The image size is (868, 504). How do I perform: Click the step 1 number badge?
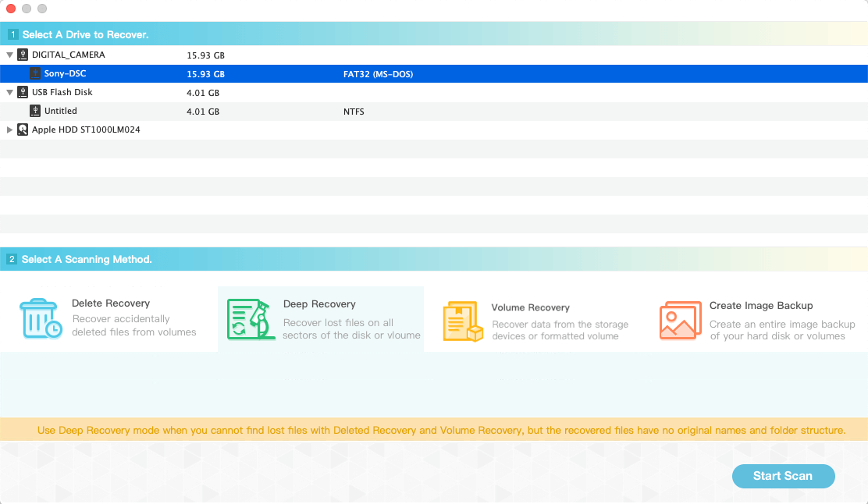click(x=12, y=34)
